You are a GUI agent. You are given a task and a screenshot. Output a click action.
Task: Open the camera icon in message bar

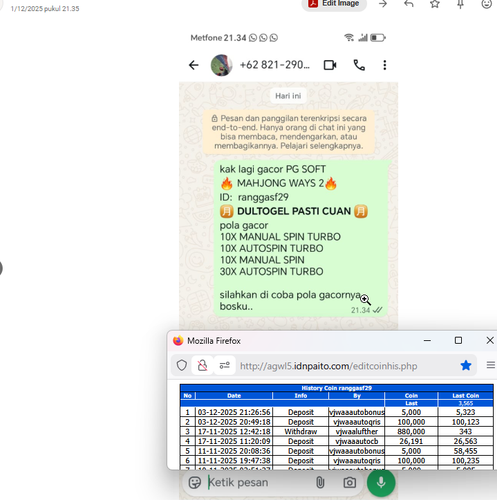(349, 482)
